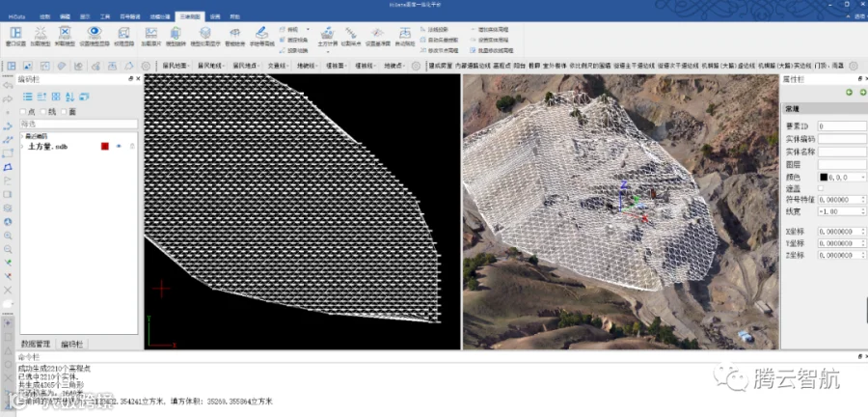Click the A-Z sort icon in 编码栏
This screenshot has height=417, width=868.
pyautogui.click(x=69, y=97)
